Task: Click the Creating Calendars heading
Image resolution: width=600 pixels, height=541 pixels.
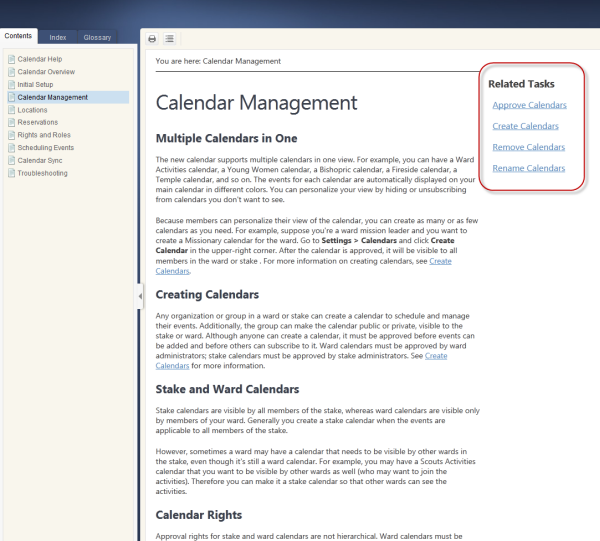Action: point(207,295)
